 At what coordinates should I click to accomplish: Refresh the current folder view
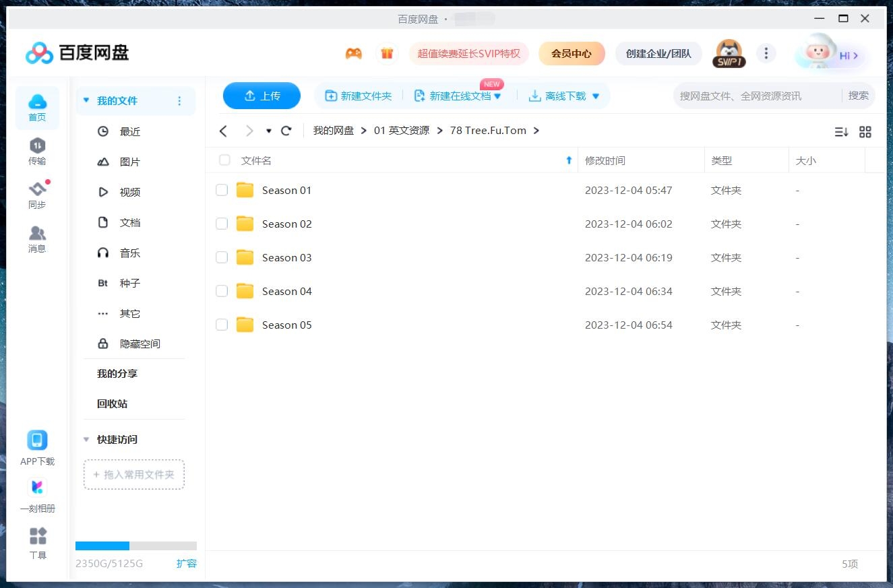(286, 131)
